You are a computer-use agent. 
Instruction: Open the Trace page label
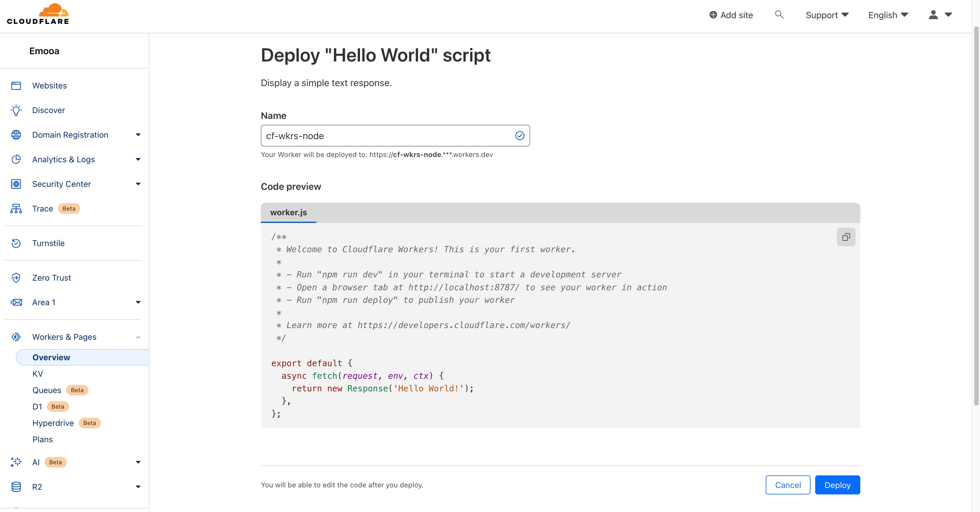[x=43, y=209]
